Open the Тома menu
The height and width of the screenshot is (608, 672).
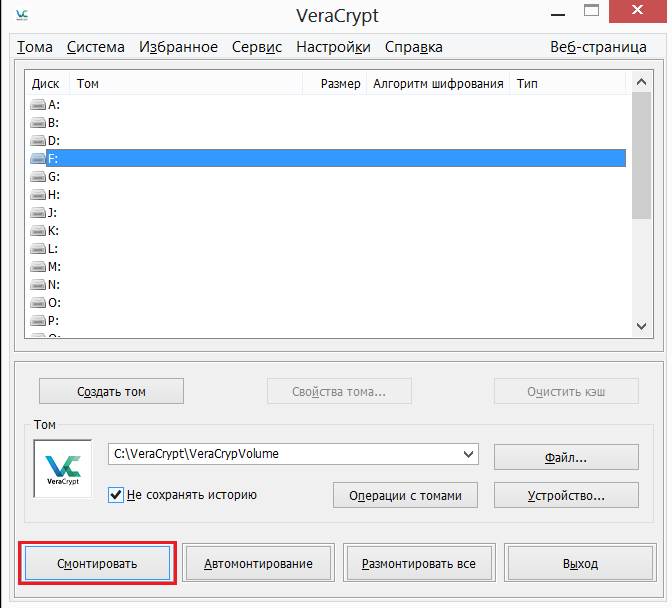click(35, 47)
